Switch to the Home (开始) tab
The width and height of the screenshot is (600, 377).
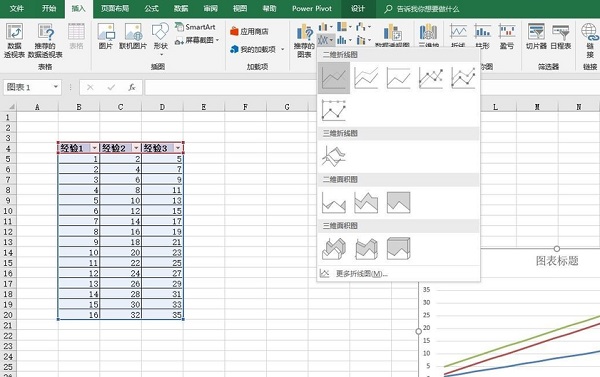[49, 9]
